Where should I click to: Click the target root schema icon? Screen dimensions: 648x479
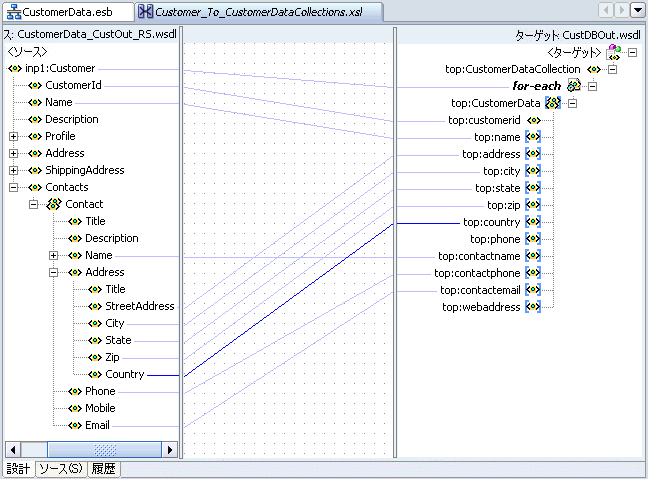click(614, 52)
